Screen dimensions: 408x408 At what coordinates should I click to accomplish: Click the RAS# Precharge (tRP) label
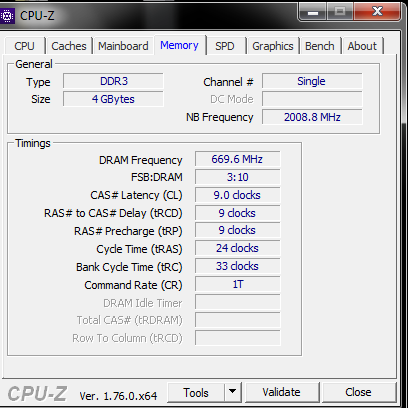click(x=128, y=231)
